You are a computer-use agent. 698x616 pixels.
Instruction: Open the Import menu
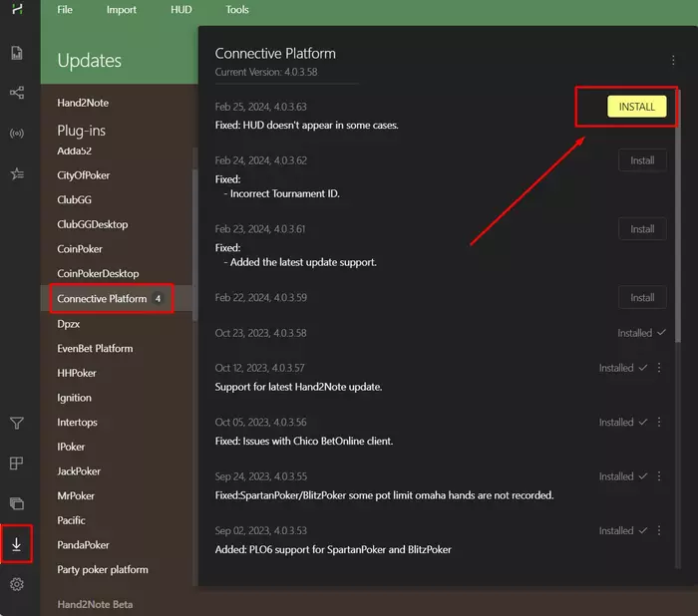coord(121,9)
